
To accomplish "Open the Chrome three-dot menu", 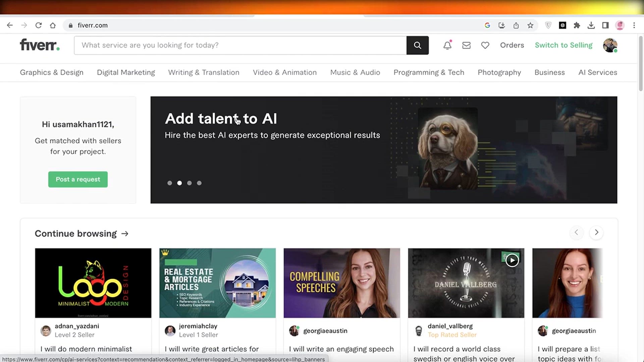I will (x=634, y=25).
